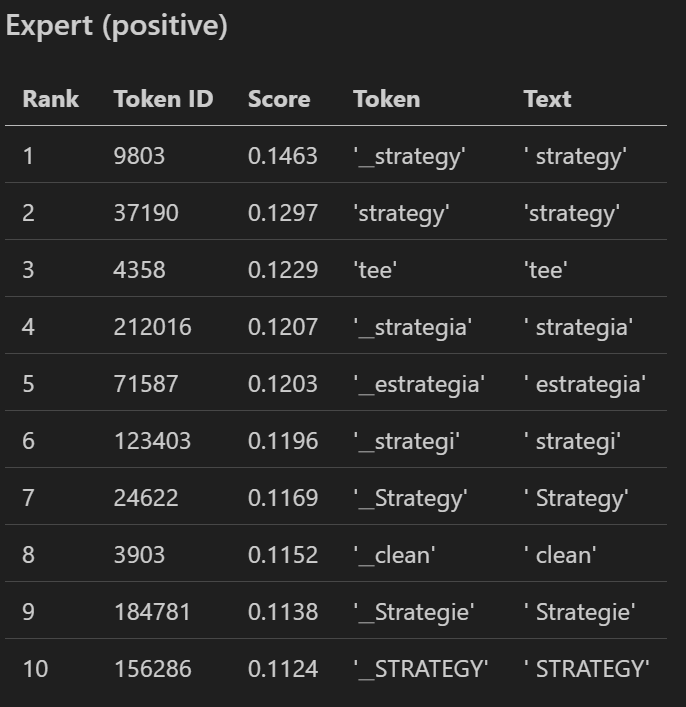Click the Rank column header
The width and height of the screenshot is (686, 707).
pyautogui.click(x=51, y=99)
